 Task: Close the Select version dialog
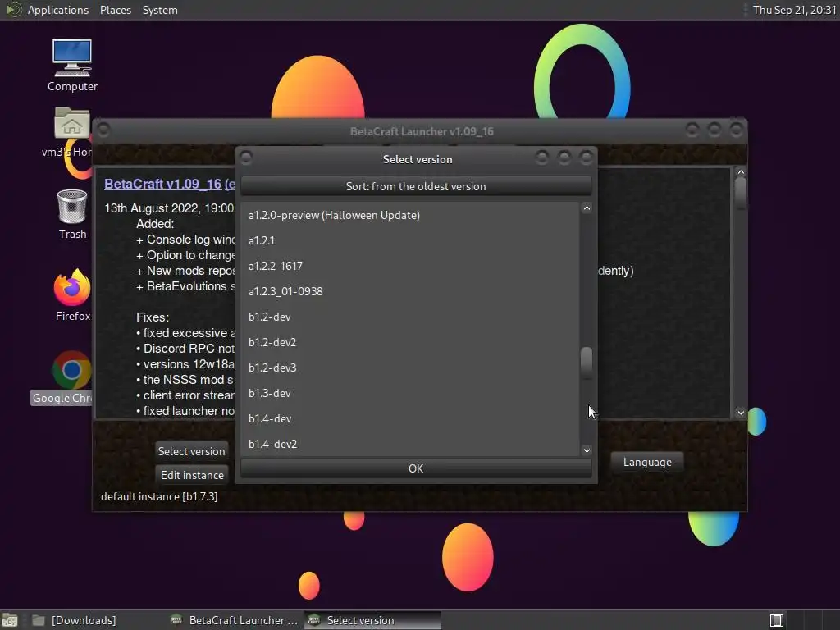(x=586, y=157)
